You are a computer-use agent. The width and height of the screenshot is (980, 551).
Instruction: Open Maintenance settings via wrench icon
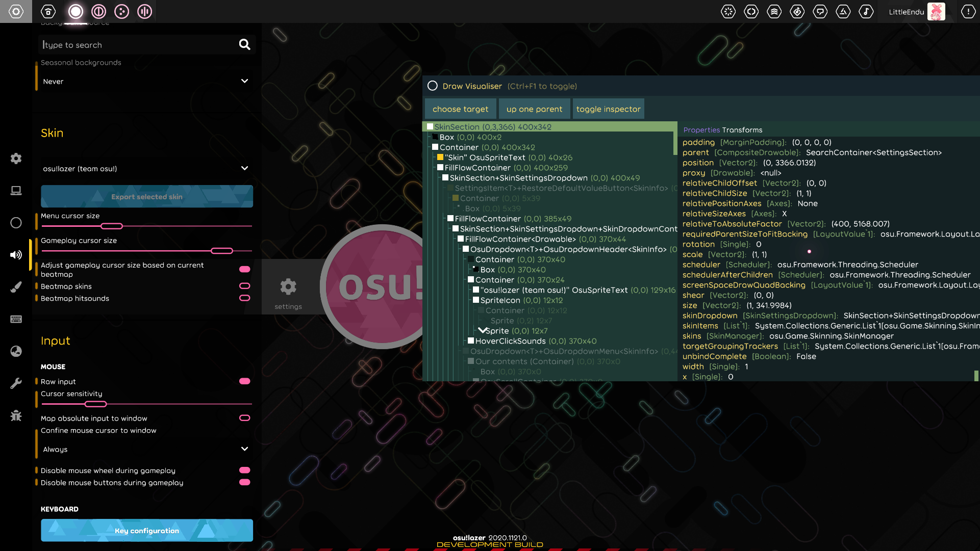16,383
